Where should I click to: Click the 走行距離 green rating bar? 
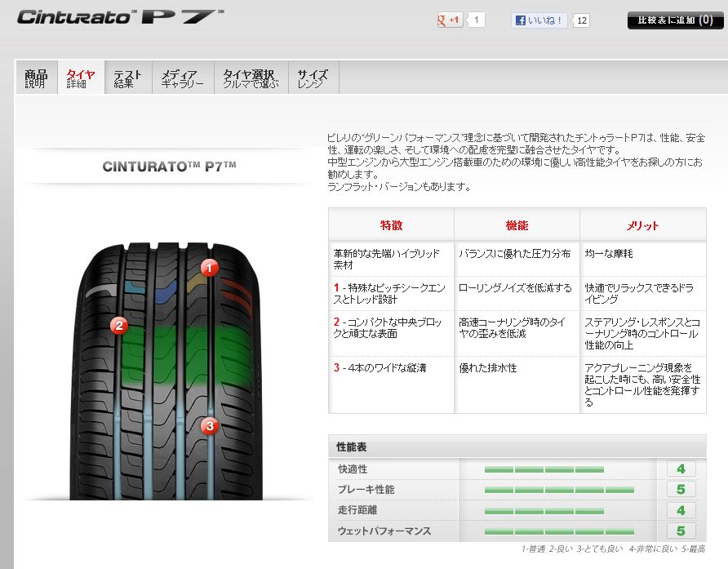tap(544, 511)
